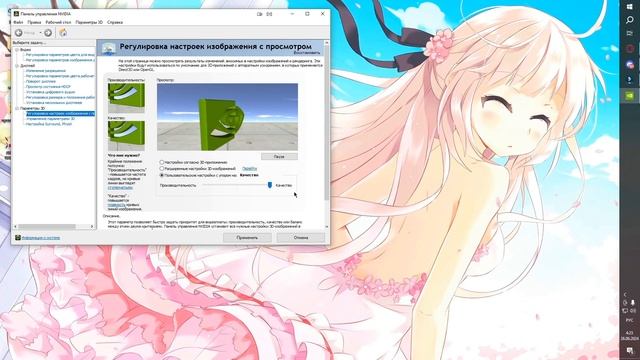
Task: Select Регулировка параметров цвета рабочего стола
Action: point(60,76)
